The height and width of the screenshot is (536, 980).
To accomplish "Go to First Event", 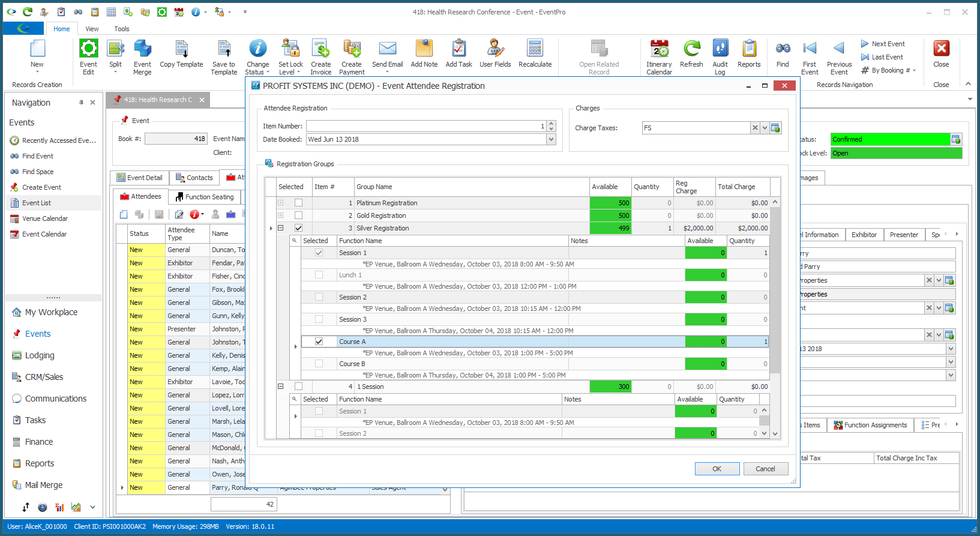I will pyautogui.click(x=810, y=57).
